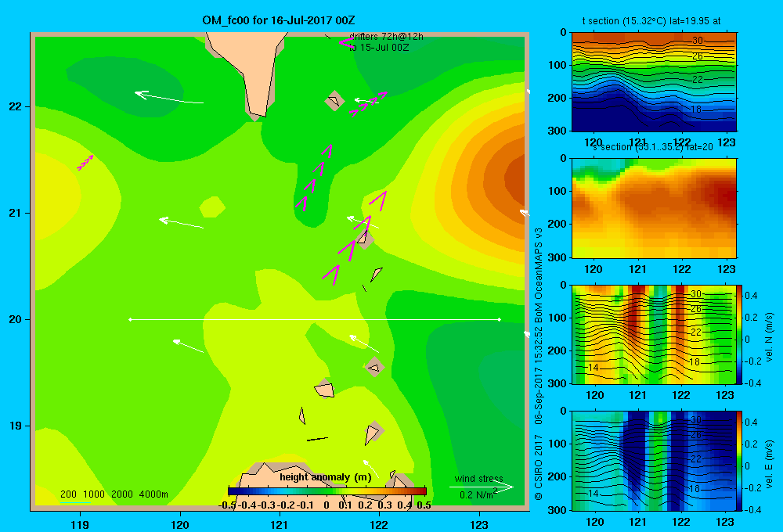
Task: Click the "1000" depth contour legend entry
Action: 94,494
